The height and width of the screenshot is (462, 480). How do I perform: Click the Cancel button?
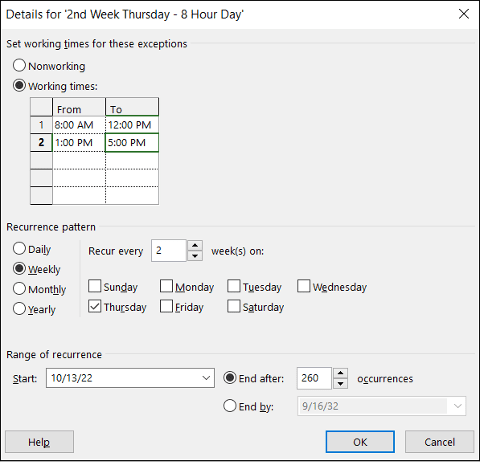tap(439, 442)
